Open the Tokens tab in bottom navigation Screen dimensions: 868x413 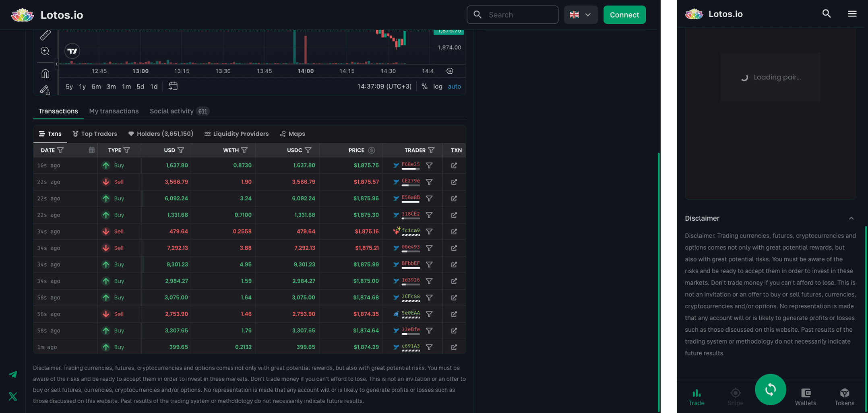[844, 397]
